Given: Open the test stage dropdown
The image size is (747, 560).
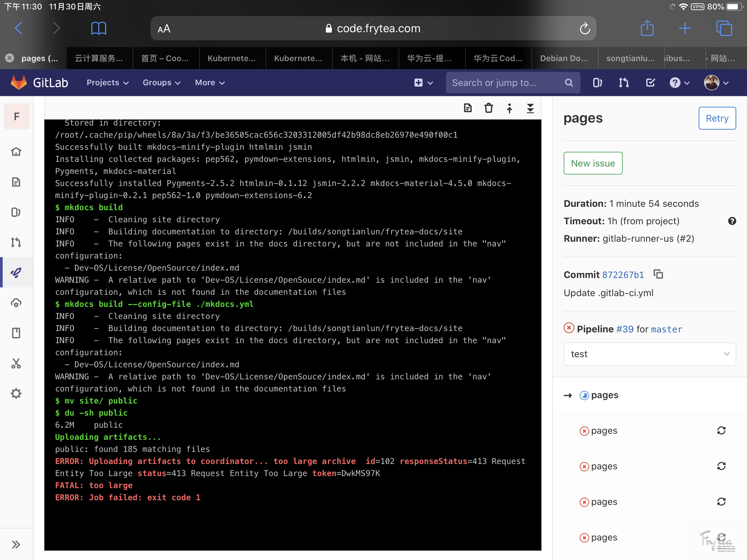Looking at the screenshot, I should [x=649, y=354].
